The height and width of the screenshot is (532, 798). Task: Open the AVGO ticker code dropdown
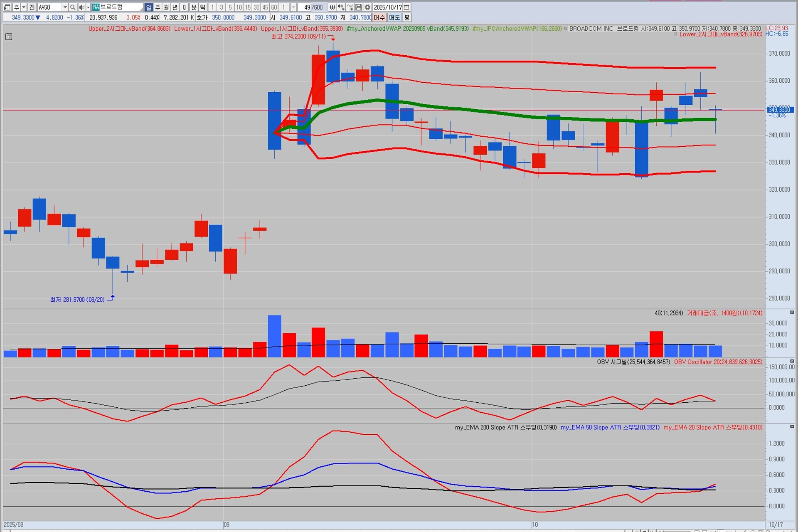click(x=65, y=7)
